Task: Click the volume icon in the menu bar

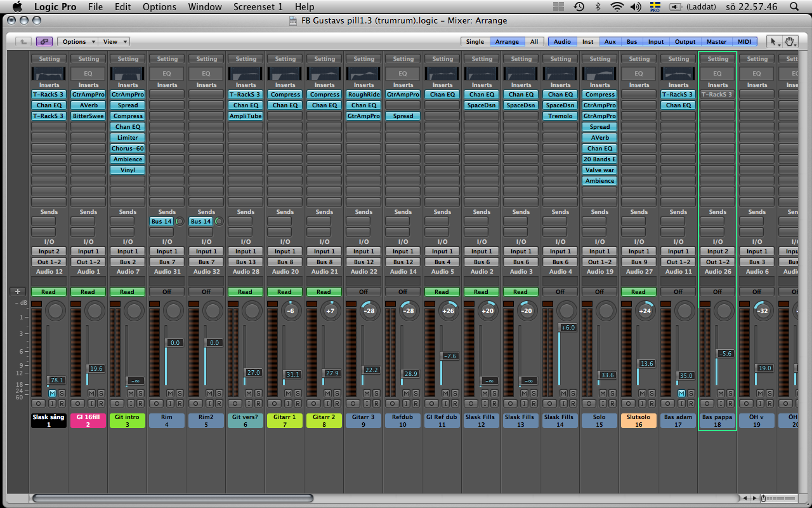Action: 636,7
